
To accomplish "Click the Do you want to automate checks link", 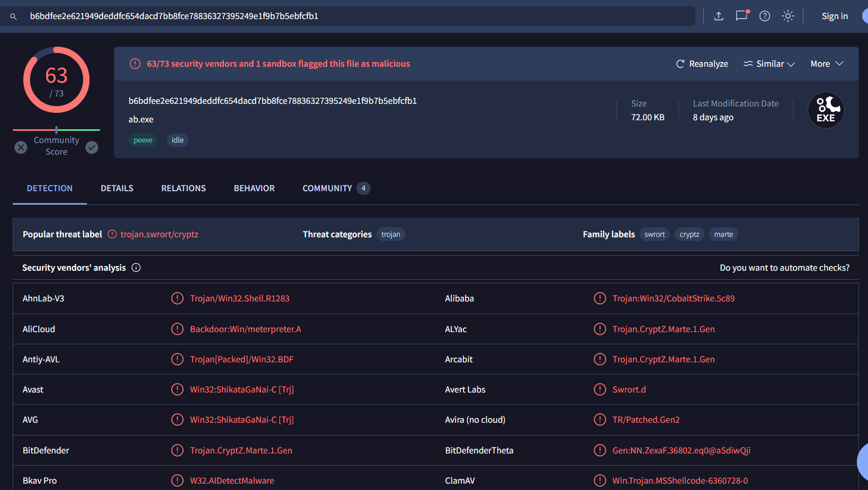I will tap(784, 268).
